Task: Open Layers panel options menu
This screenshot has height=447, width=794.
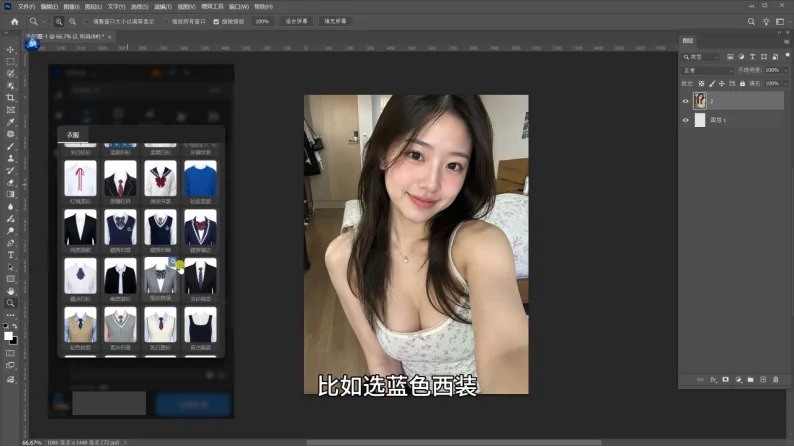Action: (786, 42)
